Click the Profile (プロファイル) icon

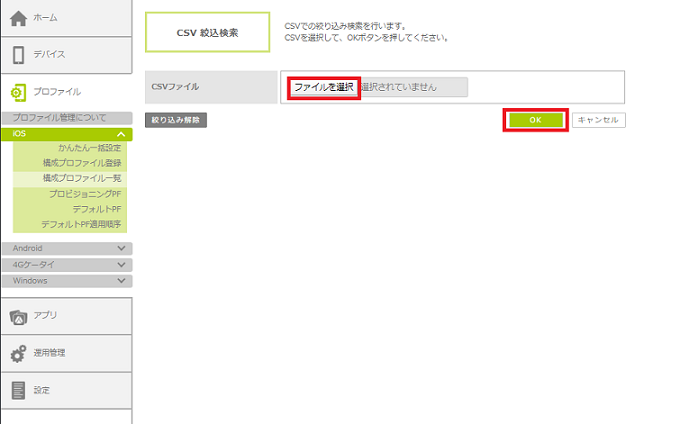(x=18, y=92)
